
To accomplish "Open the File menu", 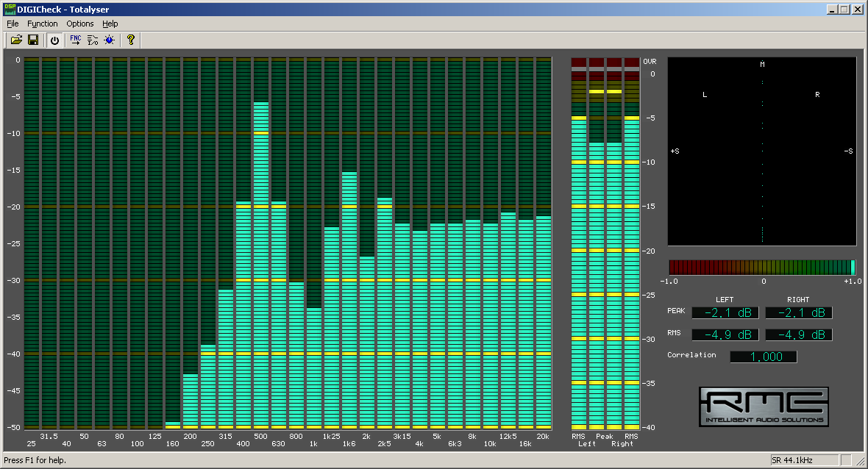I will (13, 24).
